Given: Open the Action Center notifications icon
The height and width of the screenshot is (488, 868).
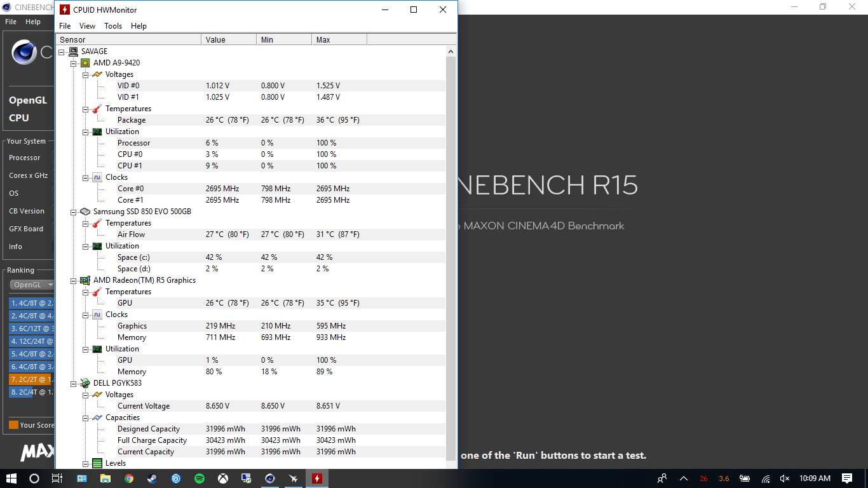Looking at the screenshot, I should [847, 478].
